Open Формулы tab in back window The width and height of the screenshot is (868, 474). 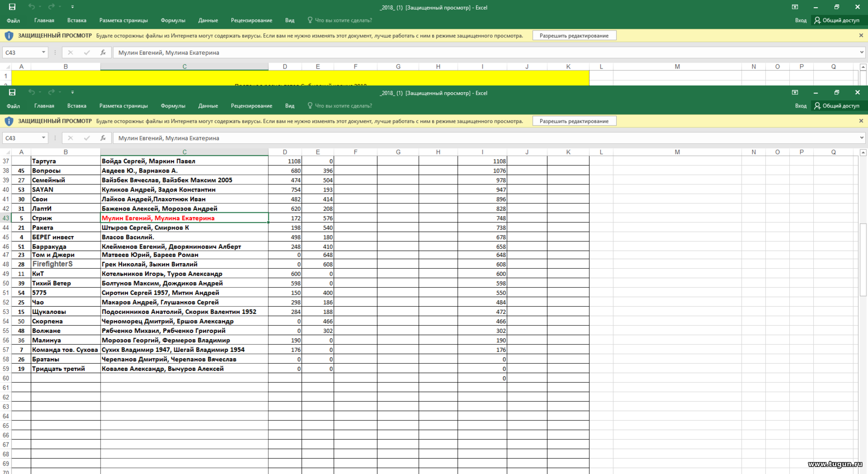(173, 21)
